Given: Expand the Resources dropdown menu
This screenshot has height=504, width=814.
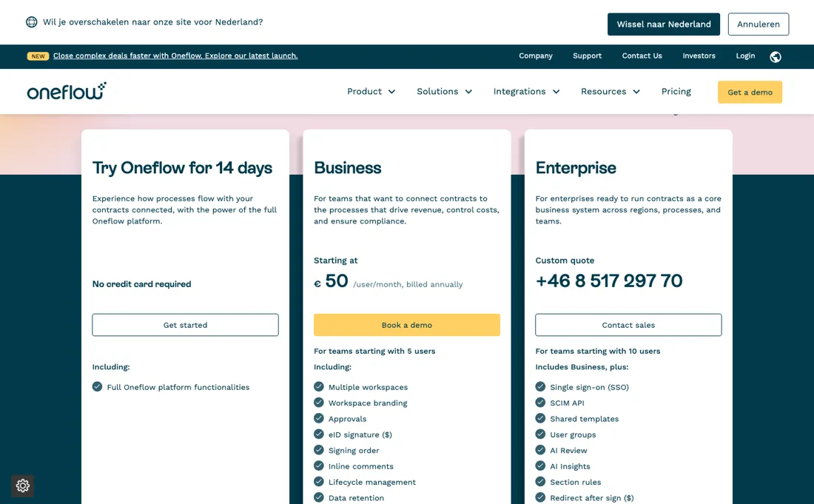Looking at the screenshot, I should click(x=610, y=91).
